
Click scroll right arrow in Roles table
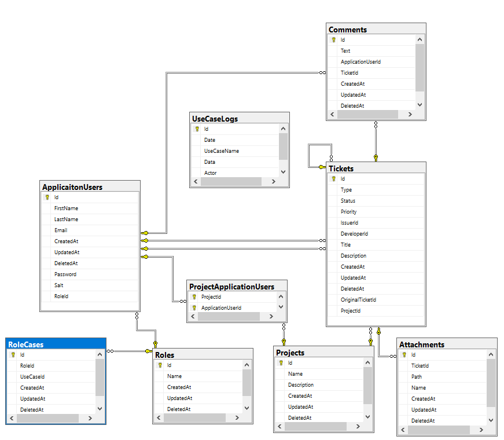pyautogui.click(x=237, y=417)
